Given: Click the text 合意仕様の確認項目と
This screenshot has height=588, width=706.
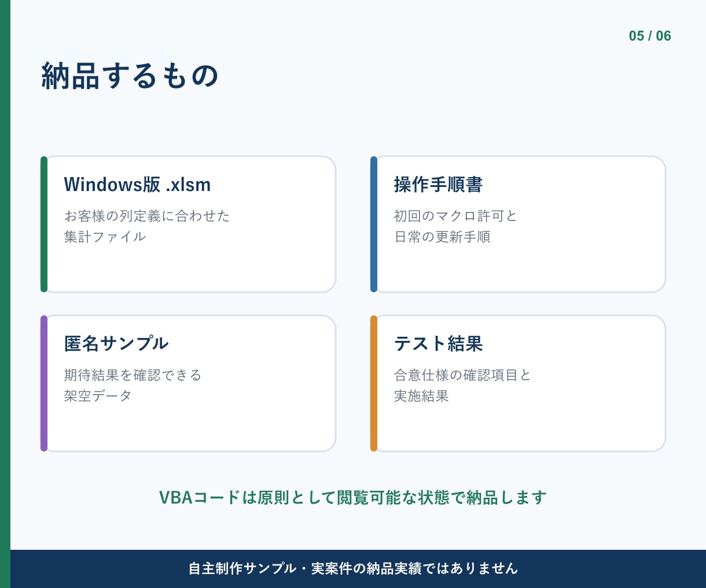Looking at the screenshot, I should click(462, 375).
